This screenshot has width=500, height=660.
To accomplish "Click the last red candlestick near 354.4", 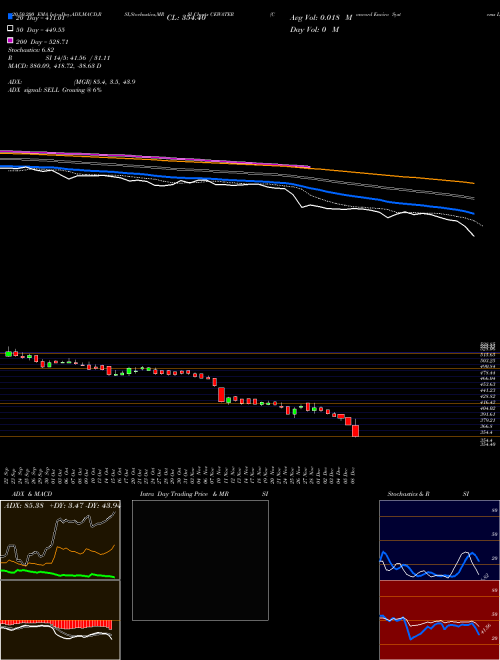I will [x=356, y=430].
